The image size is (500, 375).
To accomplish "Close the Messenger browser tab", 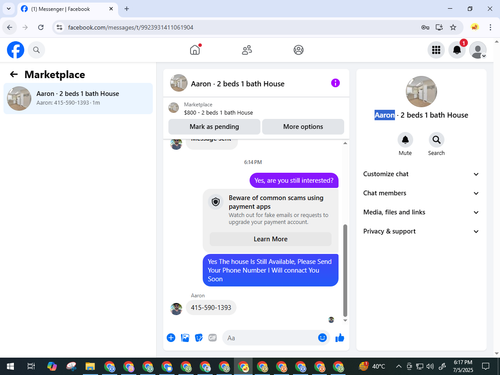I will point(111,9).
